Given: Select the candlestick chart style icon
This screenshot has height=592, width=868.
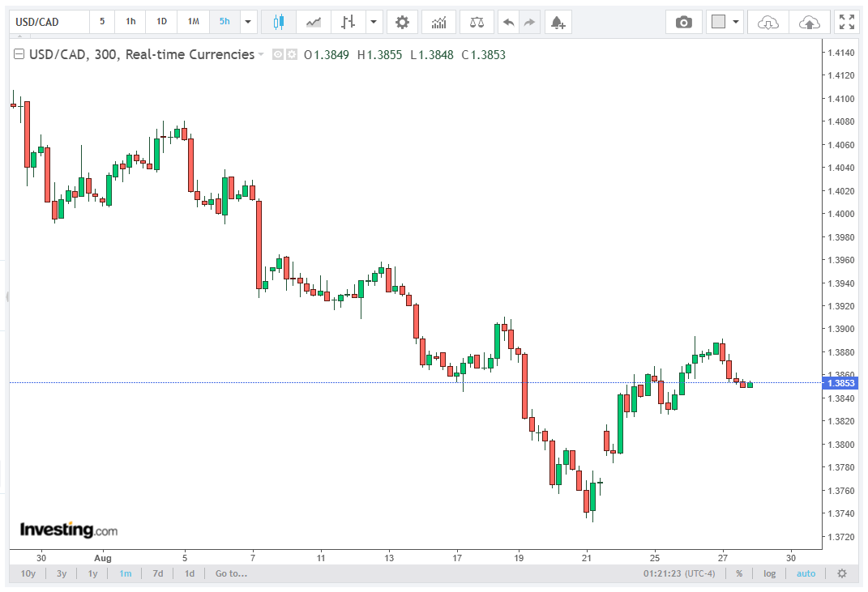Looking at the screenshot, I should click(279, 22).
